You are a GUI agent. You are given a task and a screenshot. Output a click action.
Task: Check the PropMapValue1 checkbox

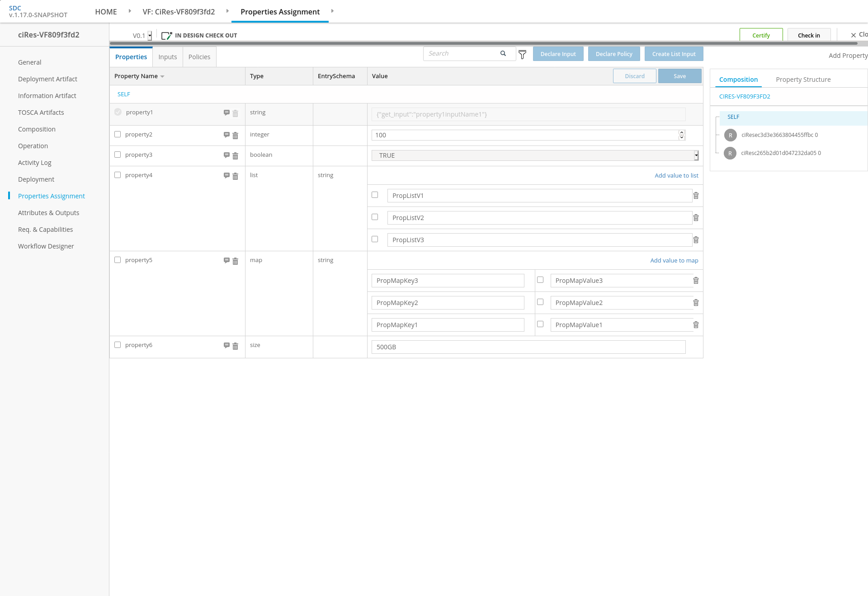tap(540, 324)
